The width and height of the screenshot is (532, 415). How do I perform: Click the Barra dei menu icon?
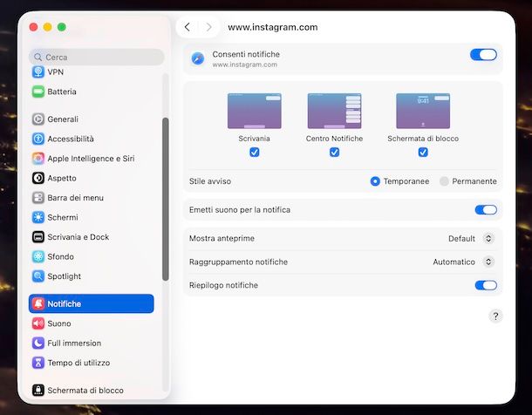(38, 198)
